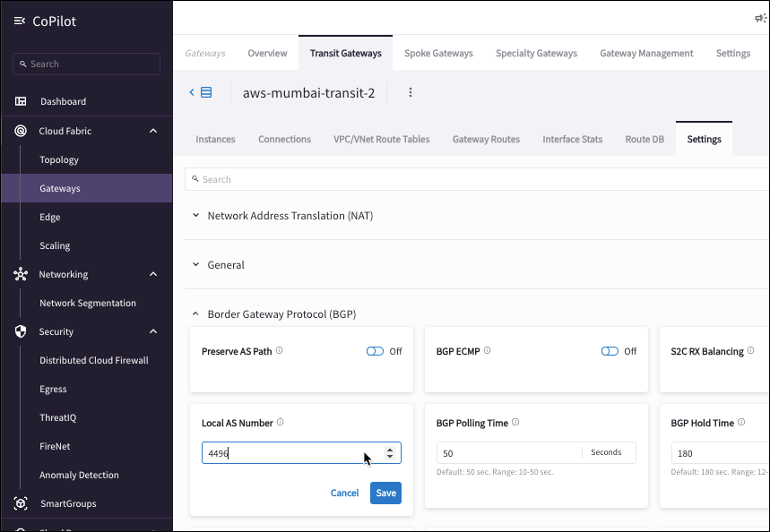Open the Gateway Routes tab
Image resolution: width=770 pixels, height=532 pixels.
pyautogui.click(x=486, y=139)
